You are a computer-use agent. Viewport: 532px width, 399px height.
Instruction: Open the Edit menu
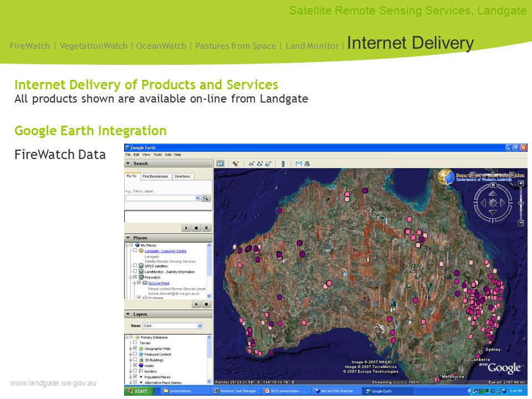(136, 155)
